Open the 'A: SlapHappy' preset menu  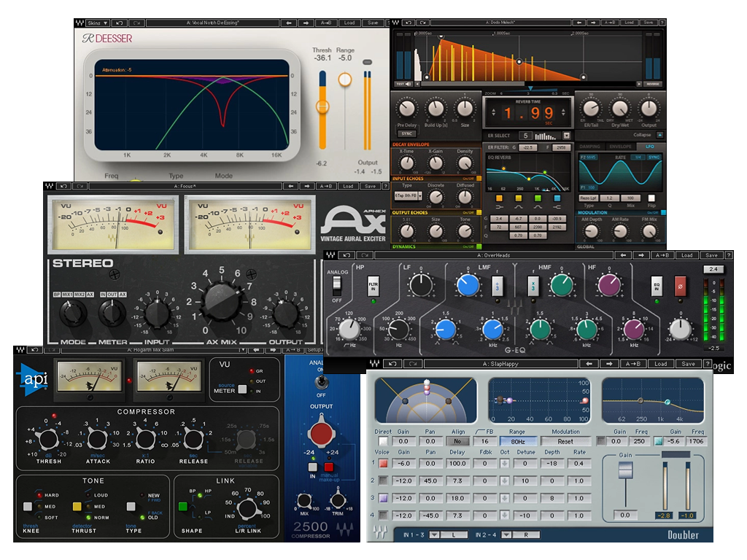(500, 364)
